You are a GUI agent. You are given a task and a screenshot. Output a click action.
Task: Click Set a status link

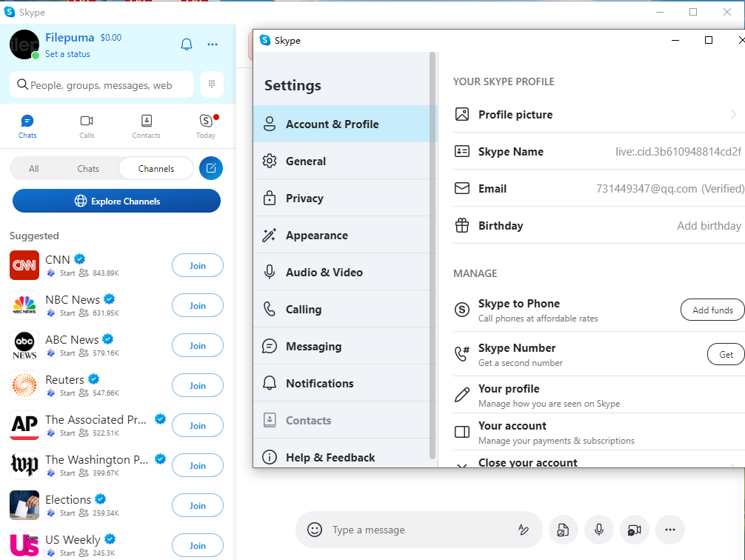point(67,54)
